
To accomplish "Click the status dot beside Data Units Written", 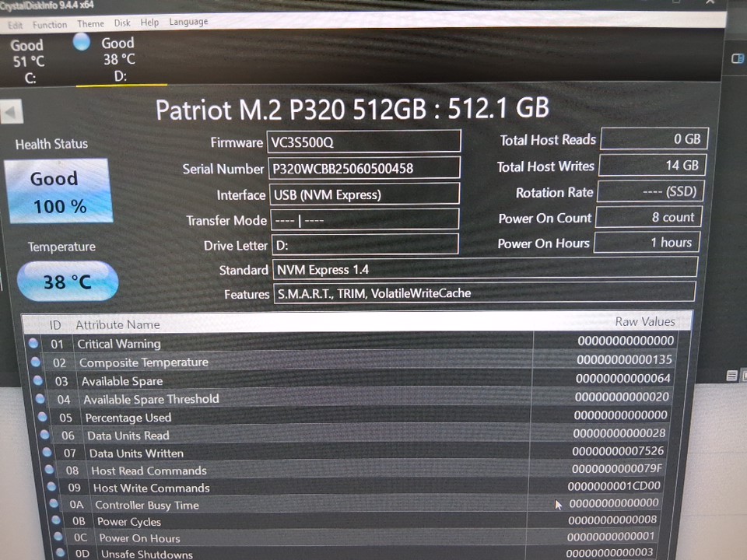I will pos(46,453).
